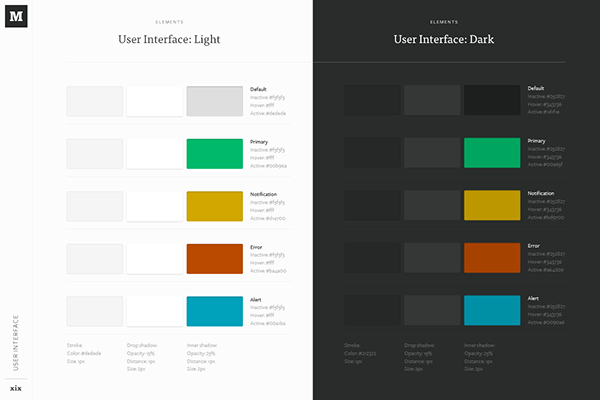Pick the orange Error swatch in the Dark panel
The width and height of the screenshot is (600, 400).
tap(492, 257)
